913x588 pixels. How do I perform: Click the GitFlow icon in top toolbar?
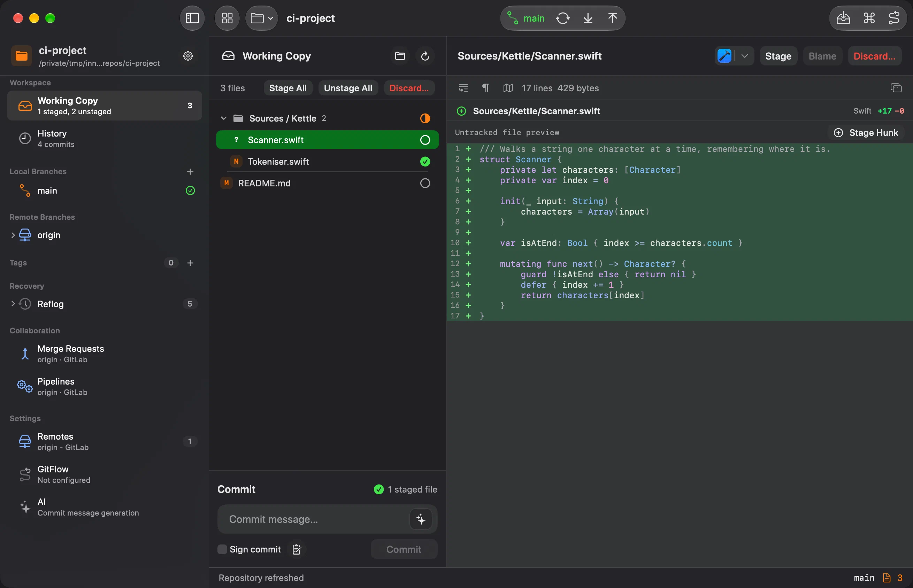click(x=894, y=18)
